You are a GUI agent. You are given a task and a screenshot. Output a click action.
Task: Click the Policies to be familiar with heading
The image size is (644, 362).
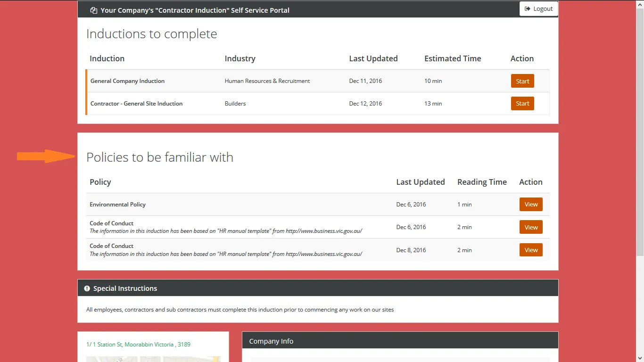point(160,157)
